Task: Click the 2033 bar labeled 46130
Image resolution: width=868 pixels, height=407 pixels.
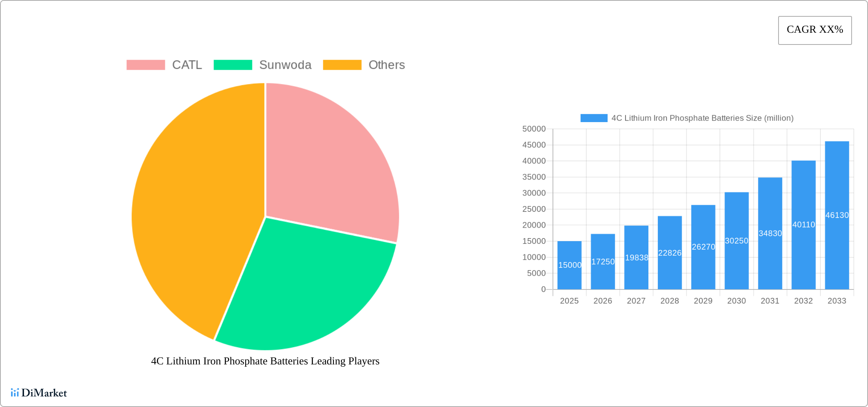Action: [837, 215]
